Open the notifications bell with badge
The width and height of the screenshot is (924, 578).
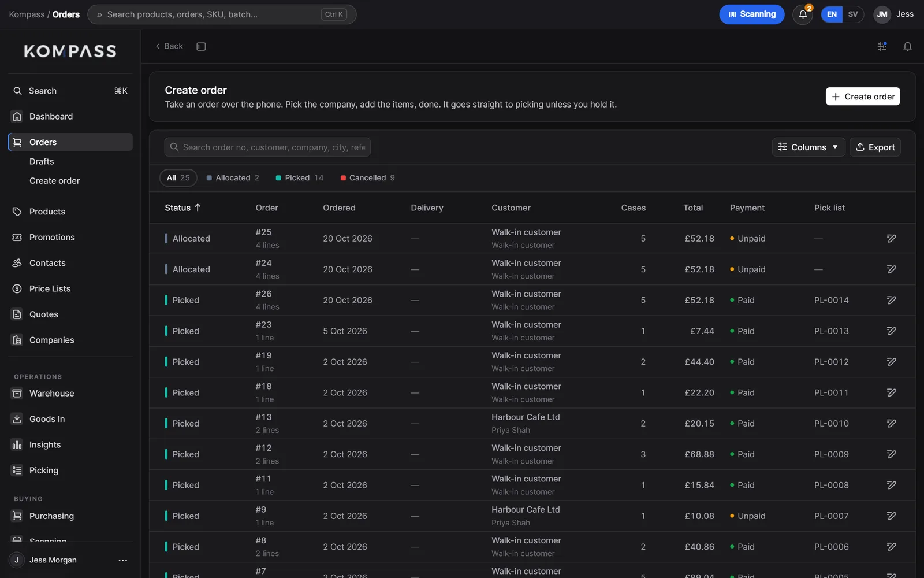pos(803,14)
